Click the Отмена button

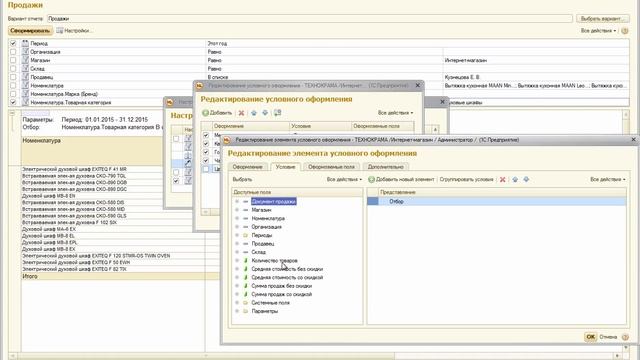608,337
